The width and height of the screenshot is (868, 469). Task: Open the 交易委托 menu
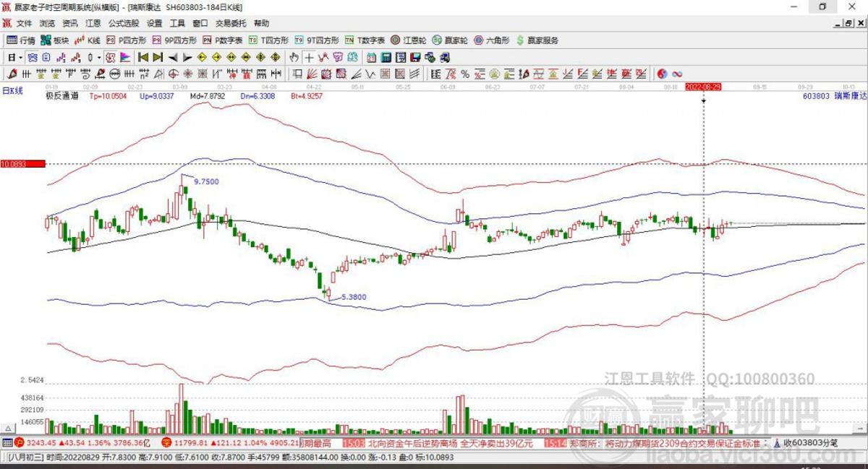(x=231, y=23)
